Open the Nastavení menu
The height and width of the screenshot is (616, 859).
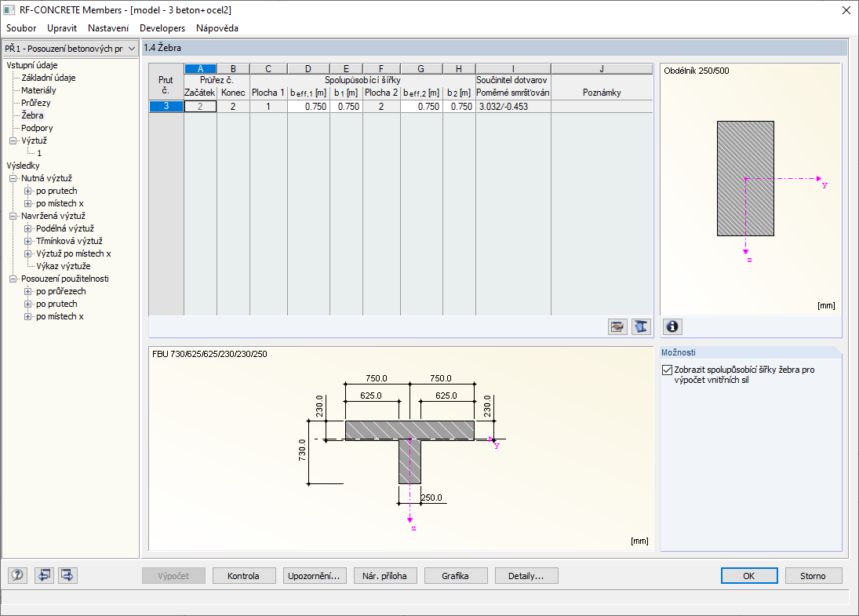[108, 28]
